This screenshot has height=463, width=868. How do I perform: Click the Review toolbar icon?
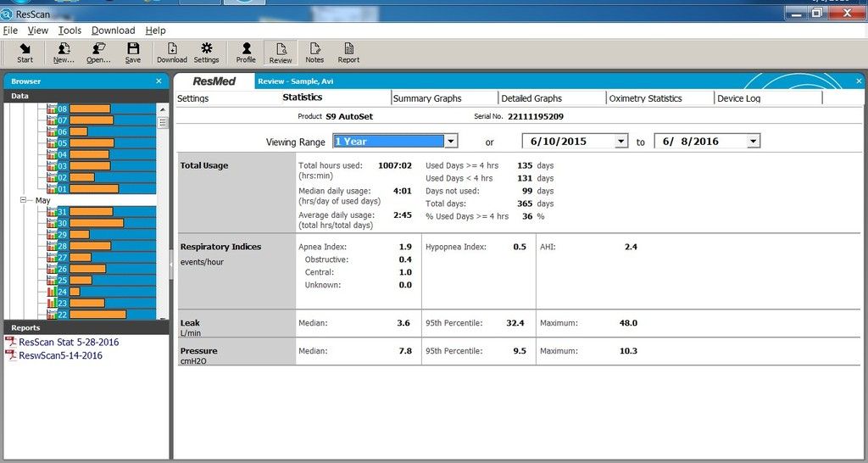point(281,53)
